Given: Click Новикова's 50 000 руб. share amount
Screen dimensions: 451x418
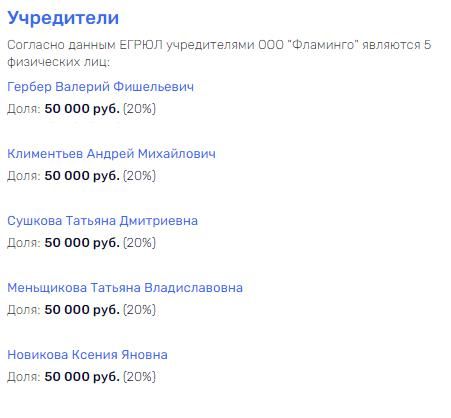Looking at the screenshot, I should pos(82,377).
